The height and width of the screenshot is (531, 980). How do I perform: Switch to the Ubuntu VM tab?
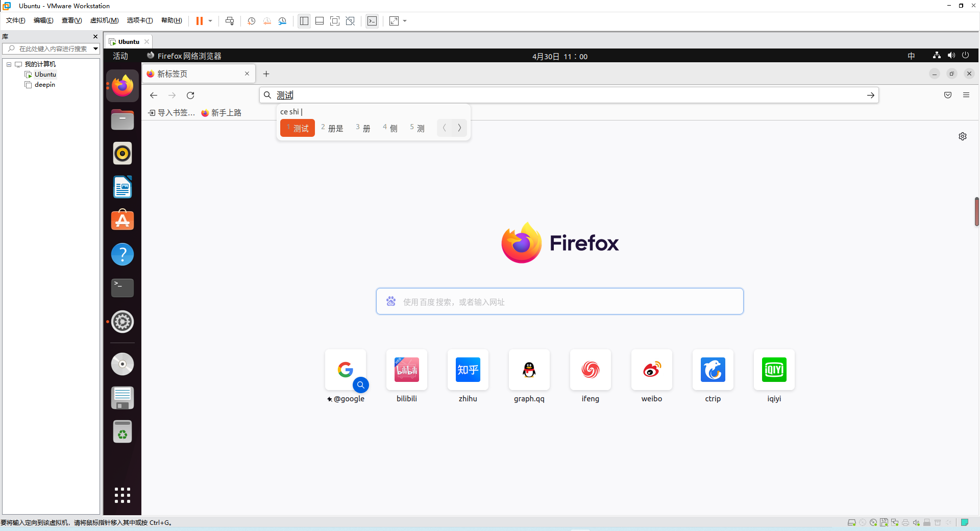pyautogui.click(x=128, y=42)
